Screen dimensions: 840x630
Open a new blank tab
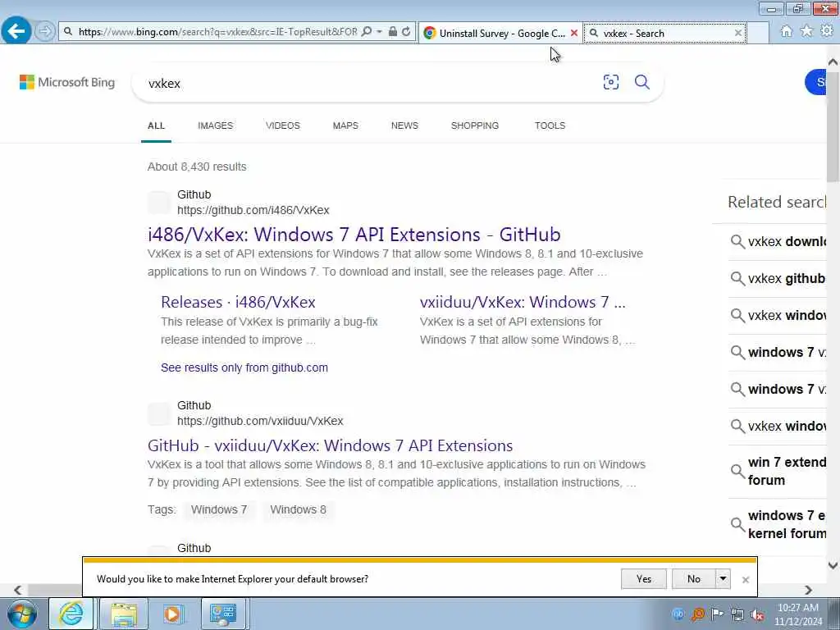point(757,33)
